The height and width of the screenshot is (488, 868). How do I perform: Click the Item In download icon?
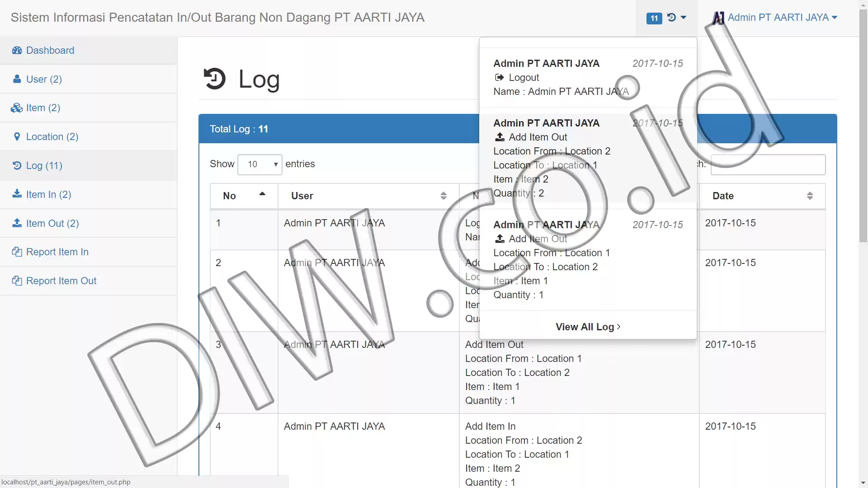17,194
